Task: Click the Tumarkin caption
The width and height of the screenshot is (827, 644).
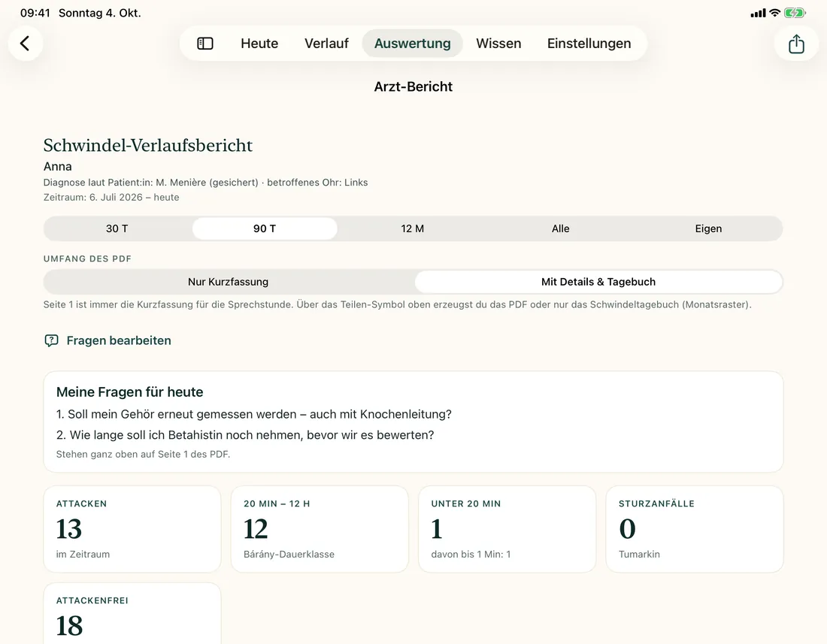Action: coord(639,555)
